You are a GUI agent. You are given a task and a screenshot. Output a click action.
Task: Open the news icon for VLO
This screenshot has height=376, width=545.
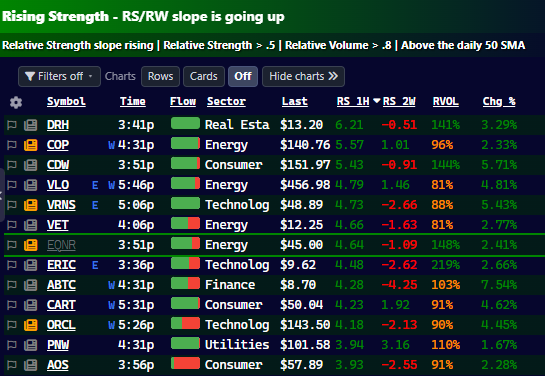tap(31, 185)
